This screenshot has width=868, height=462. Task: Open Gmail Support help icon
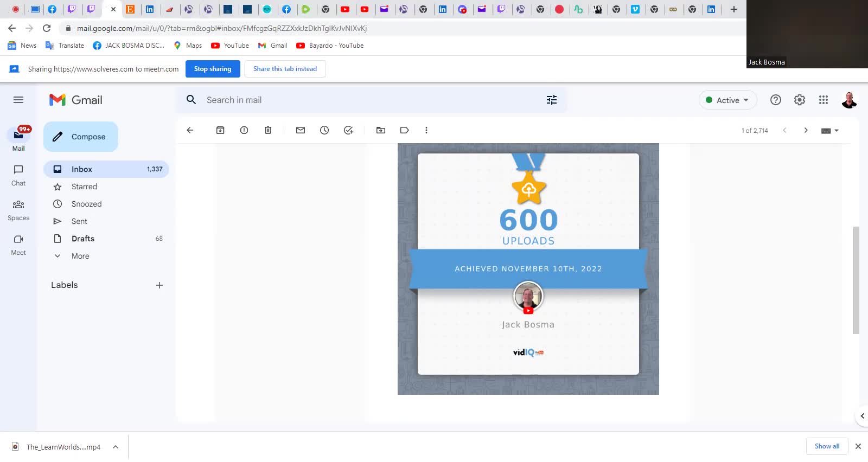(776, 100)
